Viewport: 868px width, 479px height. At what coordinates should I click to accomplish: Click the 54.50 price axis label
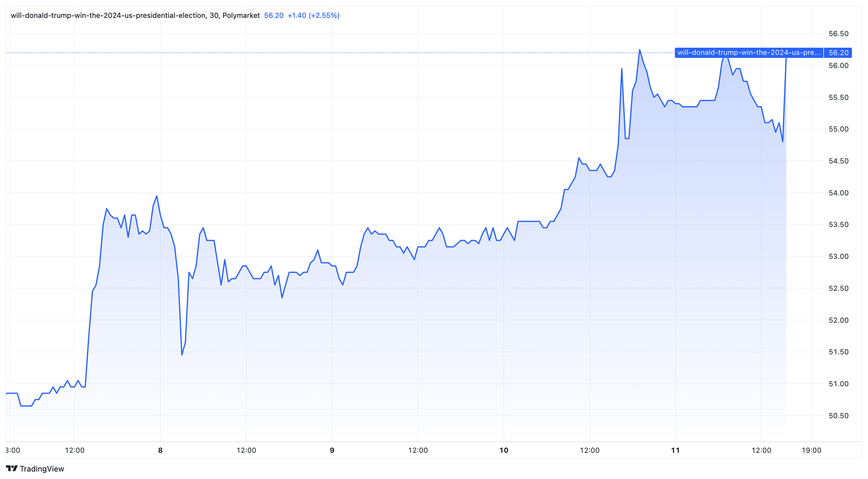838,161
